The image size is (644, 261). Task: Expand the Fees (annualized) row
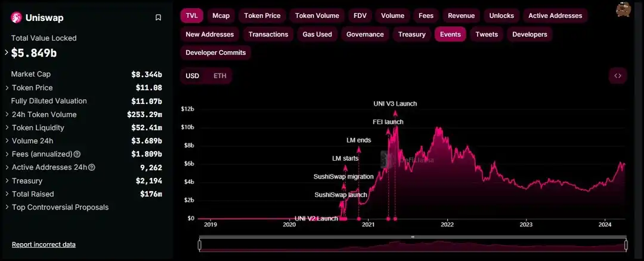point(7,154)
